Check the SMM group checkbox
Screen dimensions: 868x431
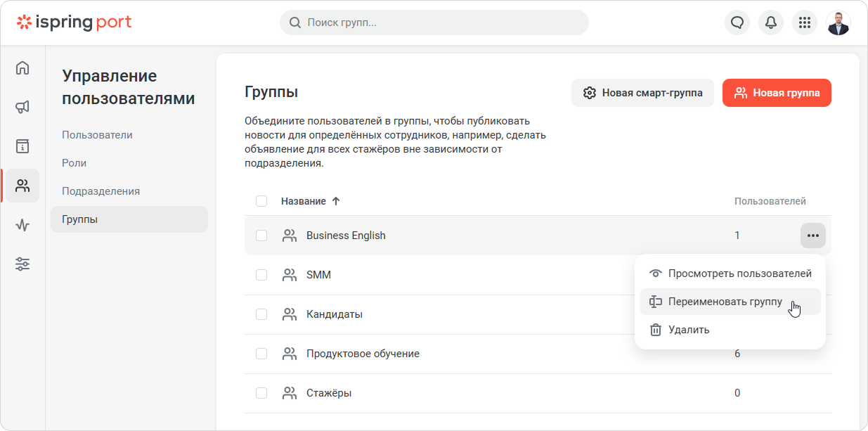pyautogui.click(x=261, y=275)
